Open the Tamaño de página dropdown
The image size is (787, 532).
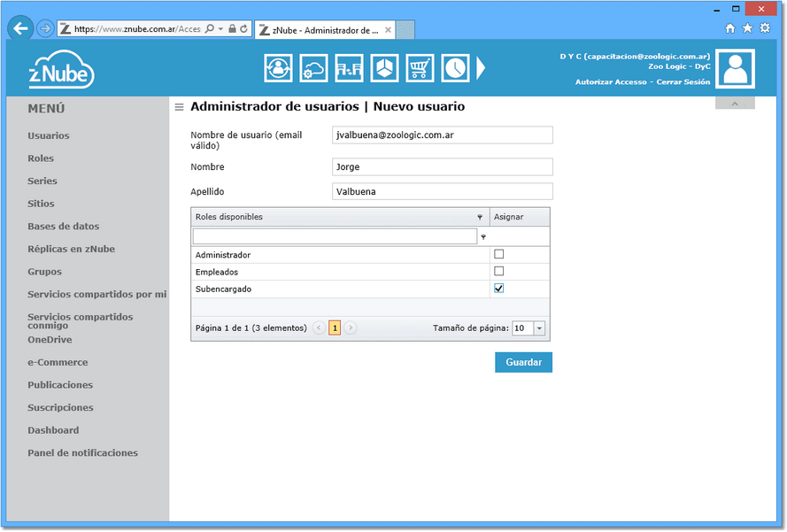pyautogui.click(x=539, y=328)
